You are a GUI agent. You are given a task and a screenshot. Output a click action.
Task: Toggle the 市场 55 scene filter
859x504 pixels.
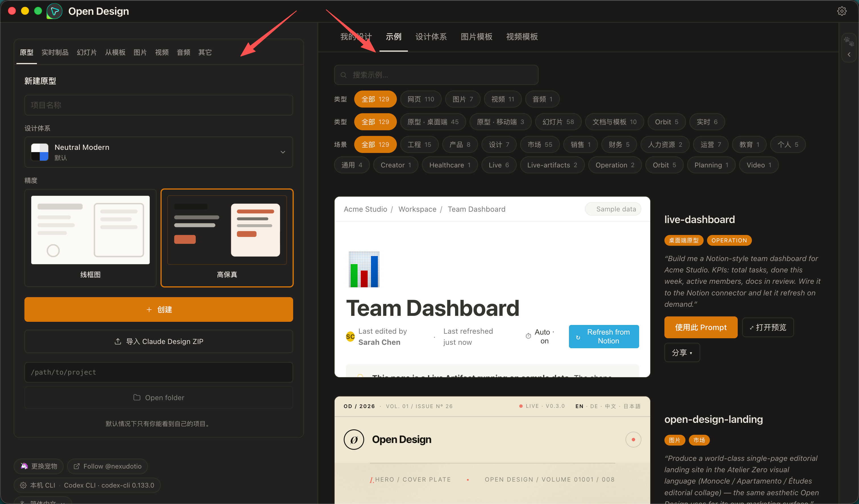pyautogui.click(x=540, y=144)
